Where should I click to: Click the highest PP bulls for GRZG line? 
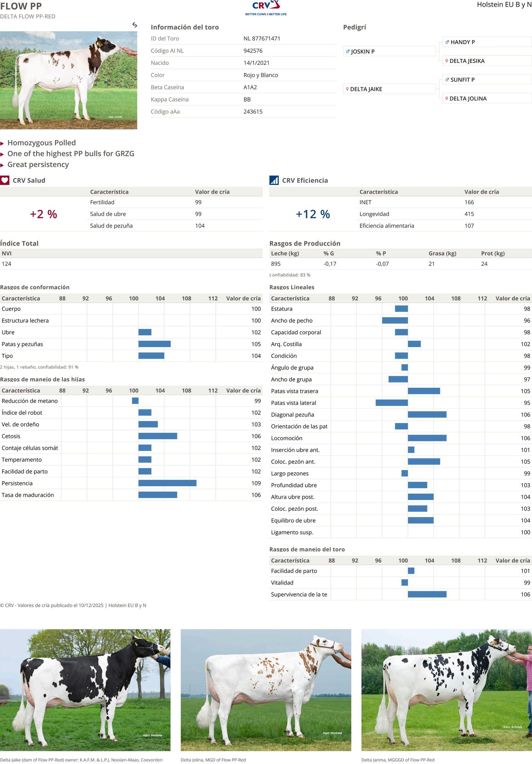point(71,154)
